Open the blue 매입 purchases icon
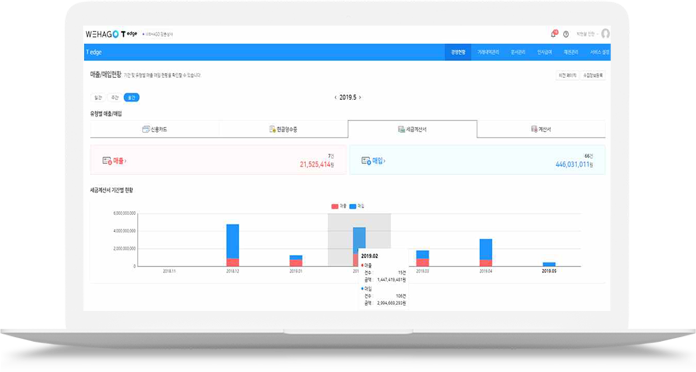The width and height of the screenshot is (696, 372). 366,161
